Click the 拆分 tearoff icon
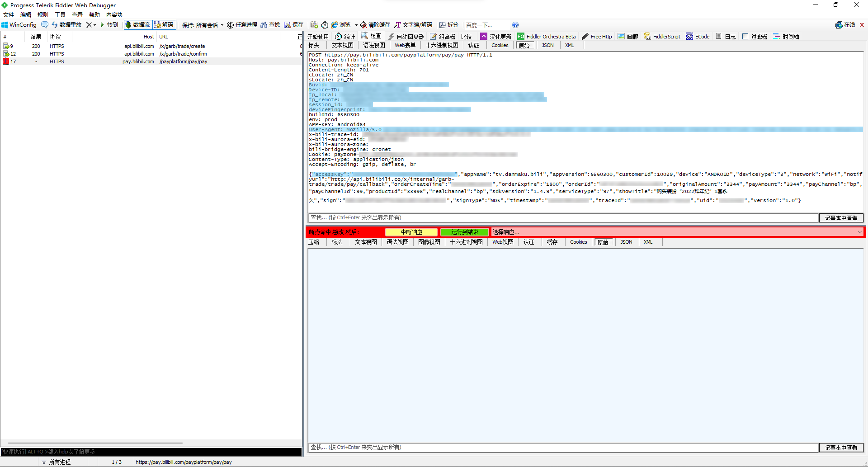This screenshot has width=868, height=467. coord(449,25)
